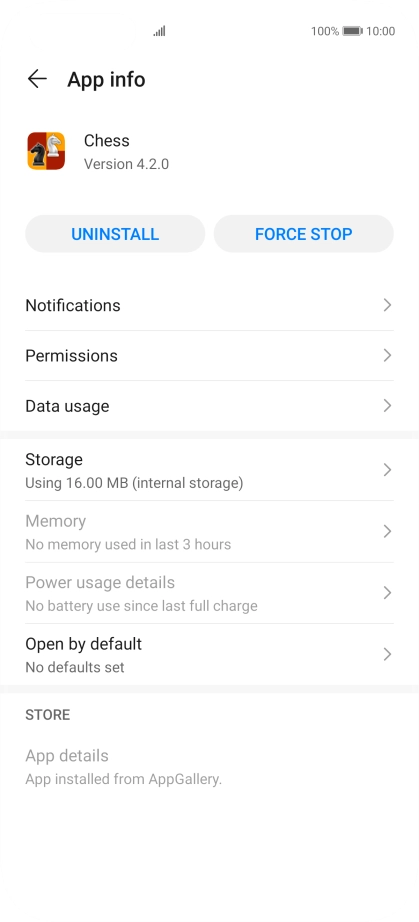This screenshot has width=419, height=922.
Task: Expand the Notifications chevron arrow
Action: pos(387,305)
